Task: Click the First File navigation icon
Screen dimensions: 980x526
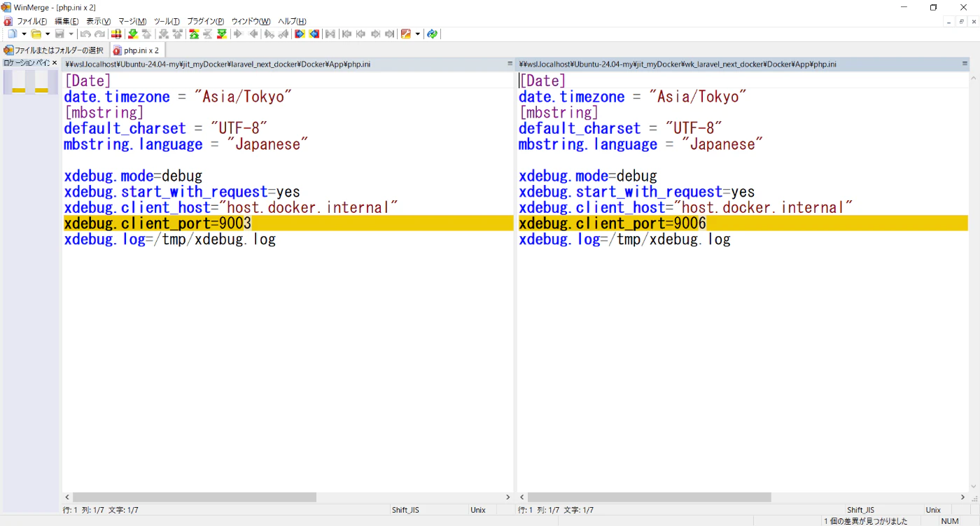Action: pyautogui.click(x=346, y=34)
